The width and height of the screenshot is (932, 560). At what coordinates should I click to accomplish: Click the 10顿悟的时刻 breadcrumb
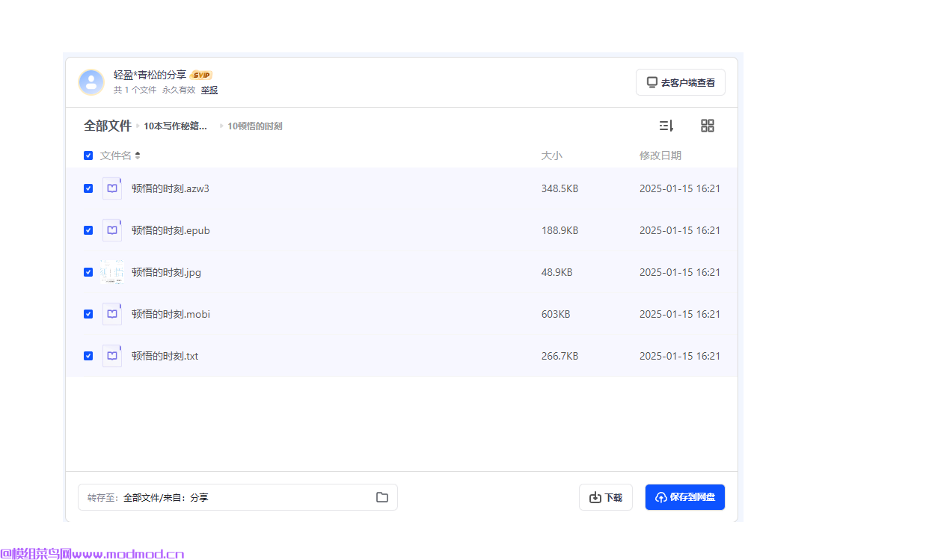[x=255, y=126]
